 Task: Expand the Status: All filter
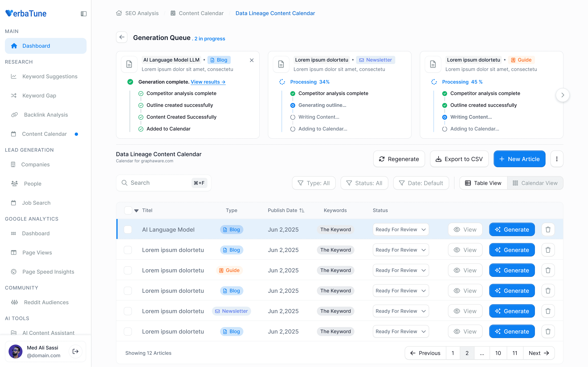(364, 183)
